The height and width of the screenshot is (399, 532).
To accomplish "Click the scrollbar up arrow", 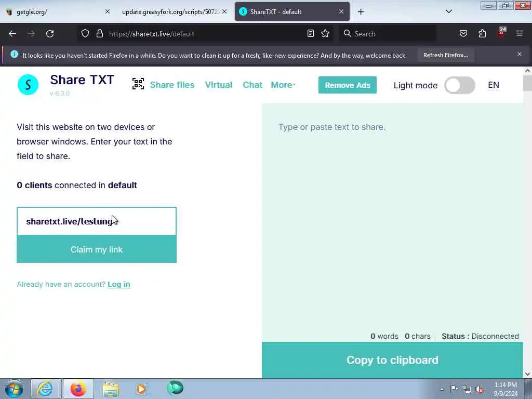I will (527, 71).
